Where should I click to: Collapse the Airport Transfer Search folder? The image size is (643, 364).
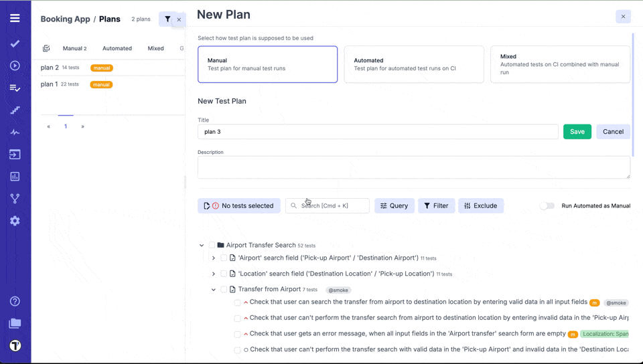202,246
